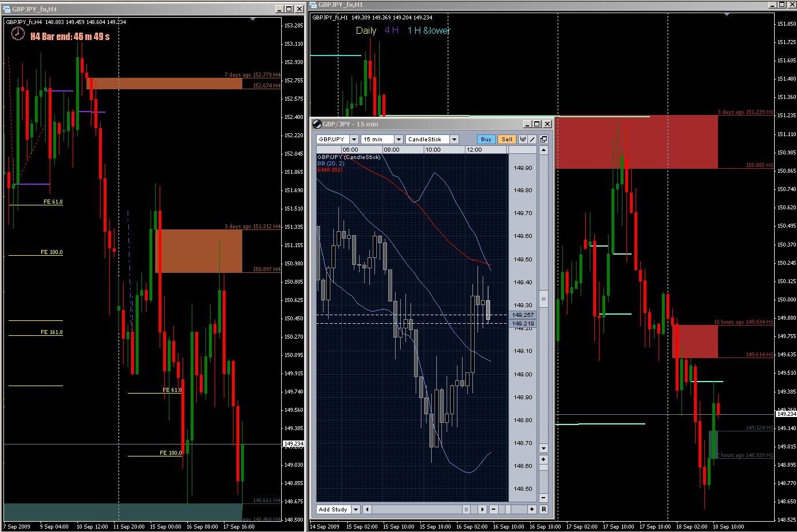
Task: Zoom in vertically with the plus button
Action: pyautogui.click(x=543, y=459)
